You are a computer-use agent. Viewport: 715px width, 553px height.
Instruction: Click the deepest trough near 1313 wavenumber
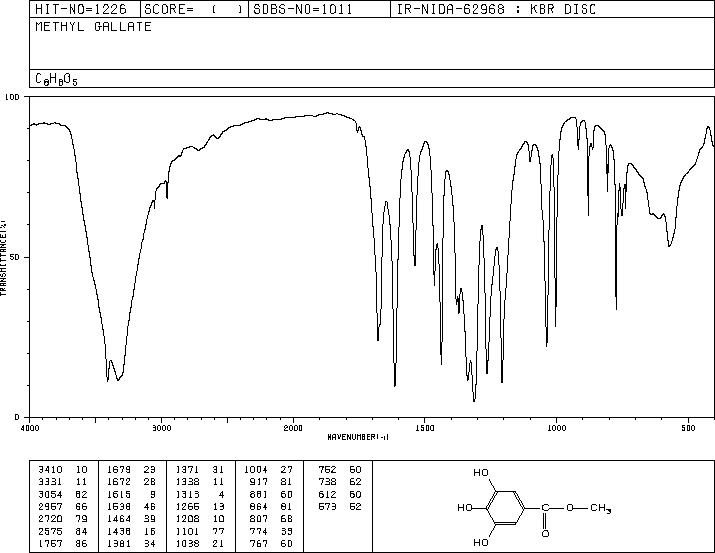474,399
